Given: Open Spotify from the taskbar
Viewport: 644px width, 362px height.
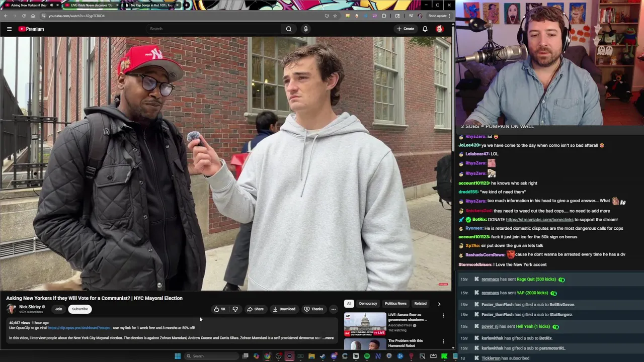Looking at the screenshot, I should pyautogui.click(x=367, y=356).
